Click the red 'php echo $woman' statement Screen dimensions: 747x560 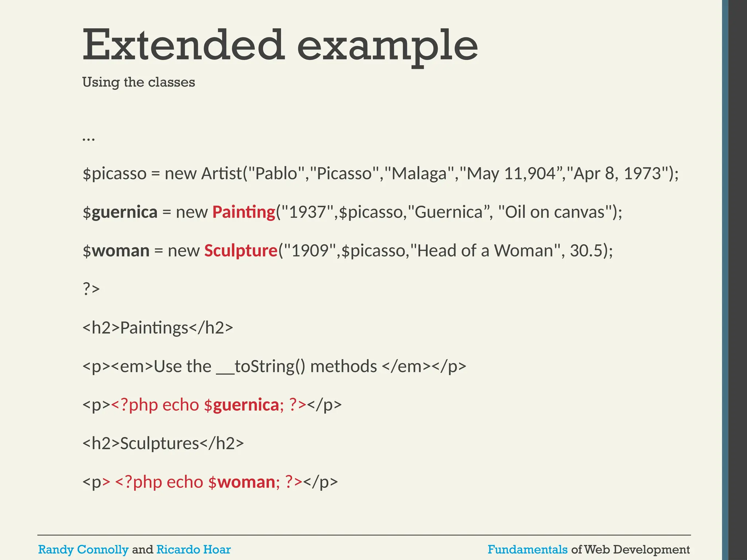point(209,482)
